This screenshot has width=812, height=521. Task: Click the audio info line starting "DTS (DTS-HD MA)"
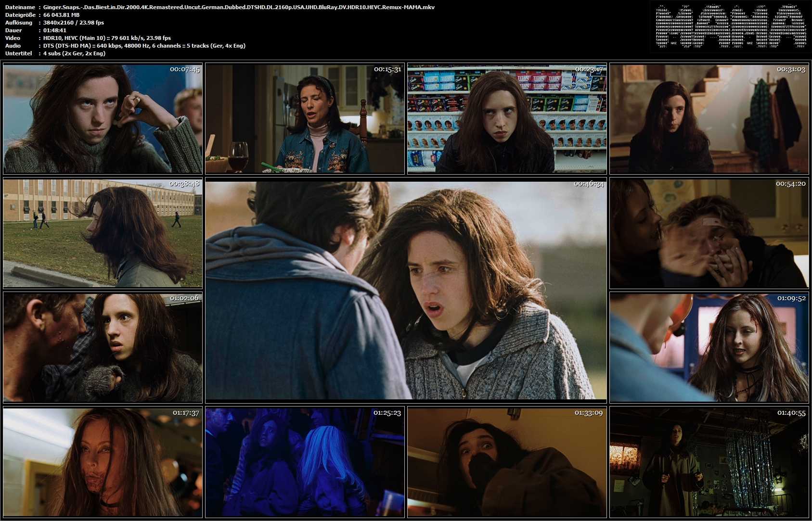[x=144, y=46]
